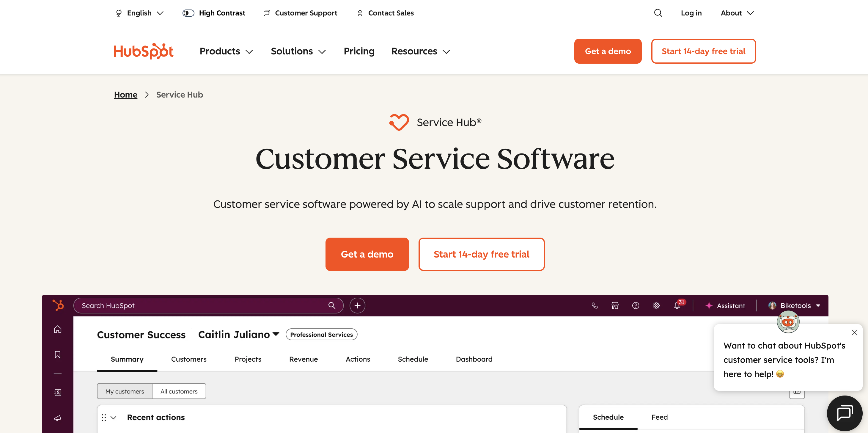Screen dimensions: 868x433
Task: Expand the Resources menu
Action: 421,51
